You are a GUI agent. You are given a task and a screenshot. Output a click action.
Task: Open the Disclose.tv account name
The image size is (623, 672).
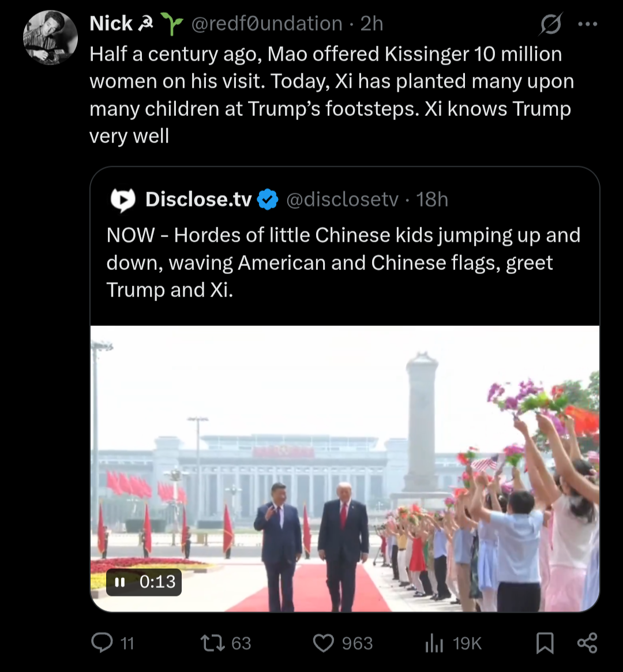pos(198,199)
